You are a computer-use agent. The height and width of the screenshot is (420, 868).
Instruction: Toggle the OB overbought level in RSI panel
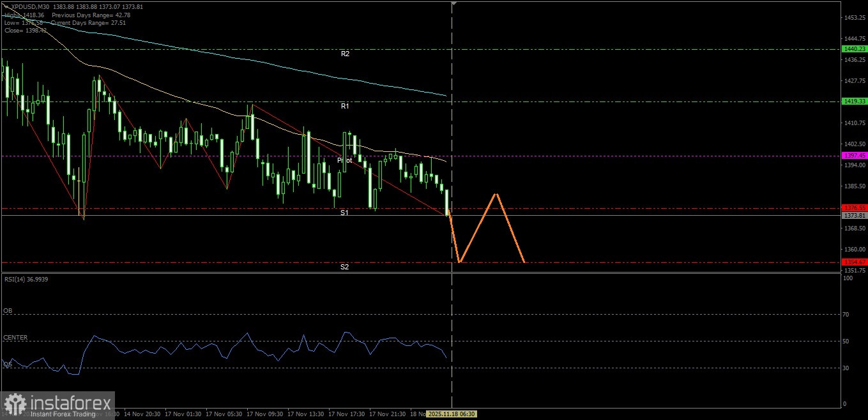point(8,310)
